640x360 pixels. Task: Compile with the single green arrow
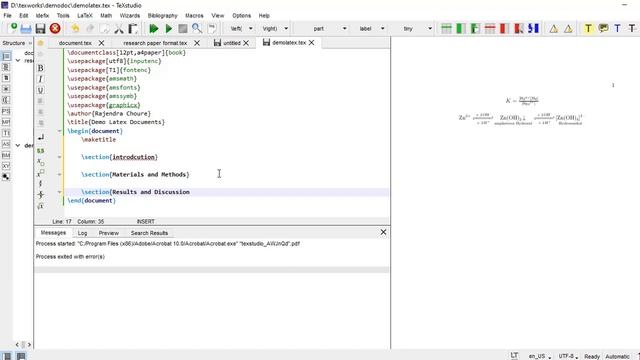(169, 29)
